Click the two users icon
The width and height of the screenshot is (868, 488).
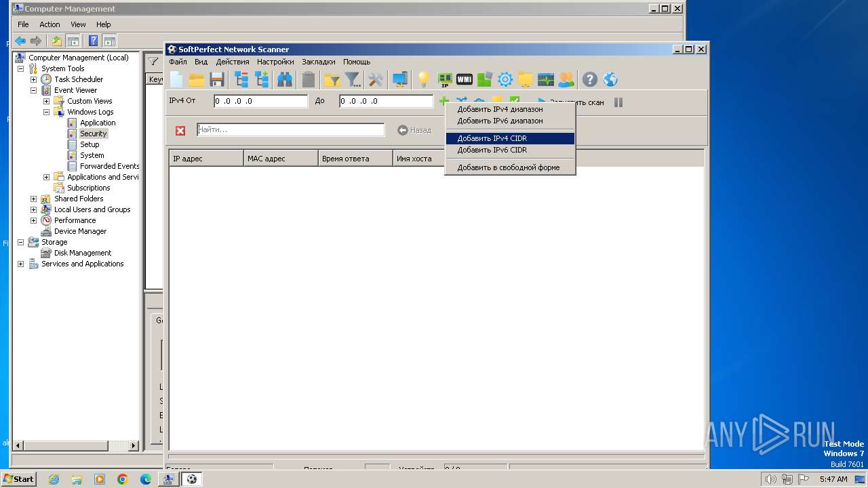coord(566,80)
